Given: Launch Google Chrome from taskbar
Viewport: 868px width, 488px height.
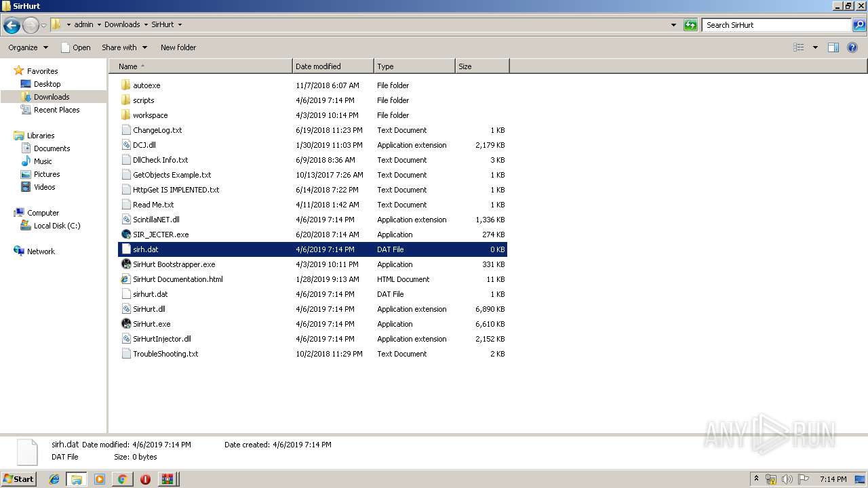Looking at the screenshot, I should [122, 479].
